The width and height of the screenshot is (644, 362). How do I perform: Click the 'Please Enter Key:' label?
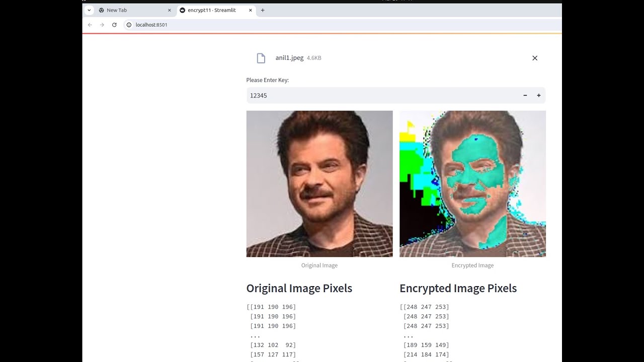pos(267,80)
